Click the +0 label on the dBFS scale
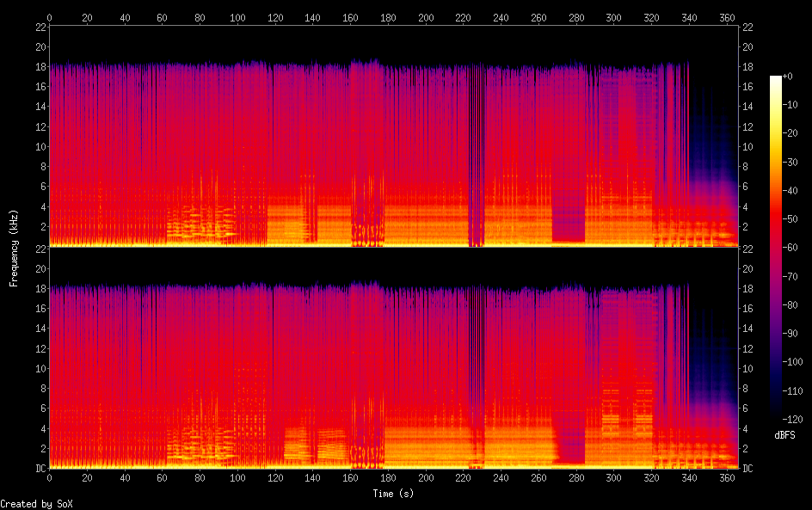 pos(793,77)
